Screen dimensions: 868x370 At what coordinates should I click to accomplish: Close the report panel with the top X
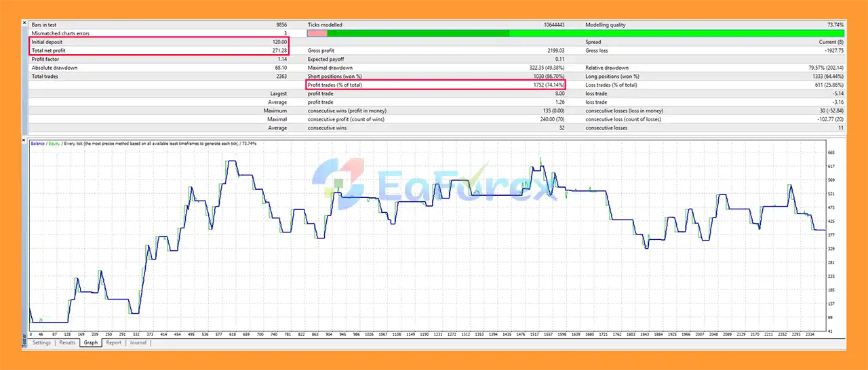pyautogui.click(x=25, y=25)
